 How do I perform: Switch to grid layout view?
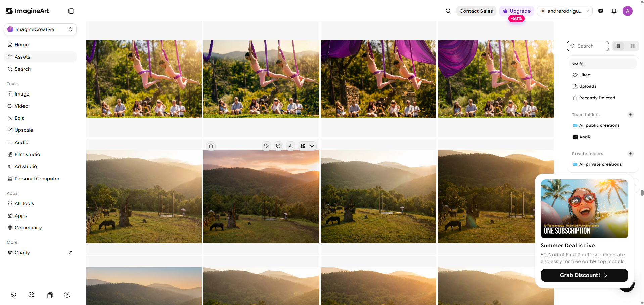click(x=633, y=46)
